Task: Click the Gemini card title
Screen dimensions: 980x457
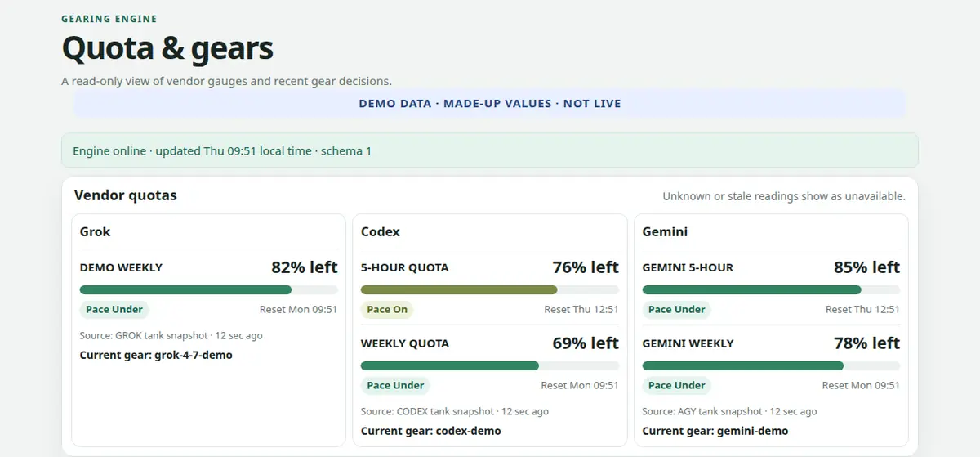Action: (x=665, y=231)
